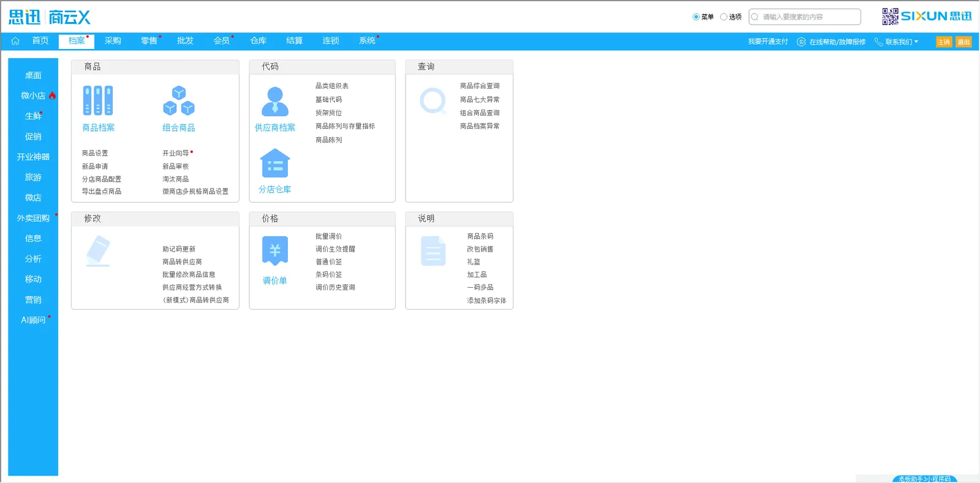Screen dimensions: 980x483
Task: Click the 说明 document icon
Action: [433, 251]
